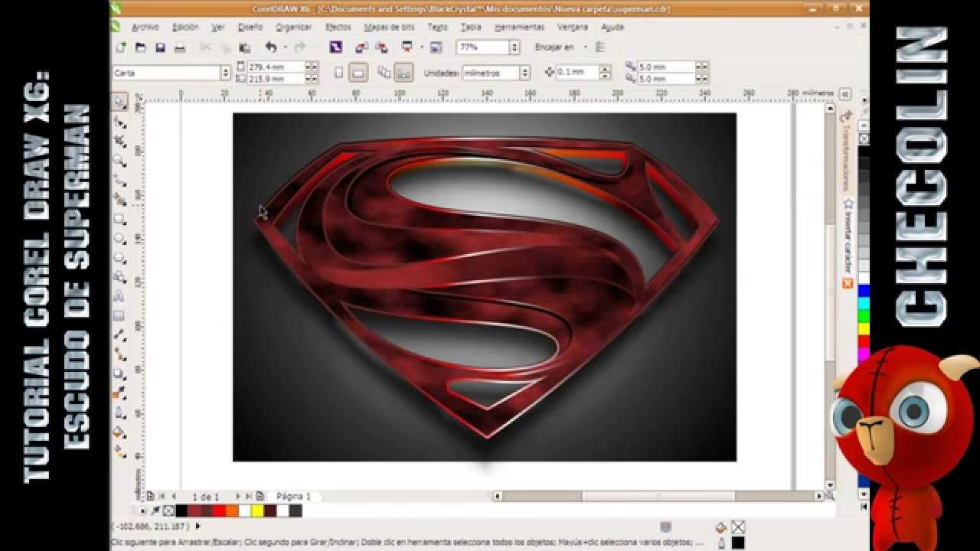
Task: Click the Paste icon
Action: [x=245, y=47]
